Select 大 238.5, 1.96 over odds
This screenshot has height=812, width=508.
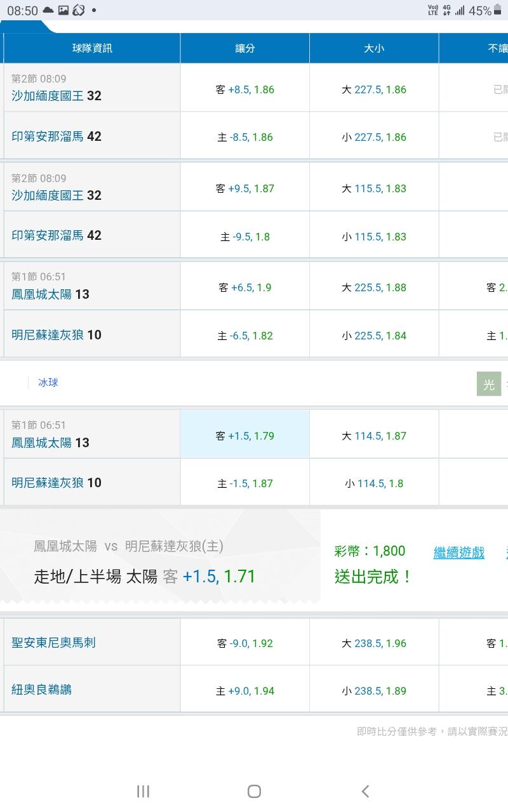click(374, 643)
